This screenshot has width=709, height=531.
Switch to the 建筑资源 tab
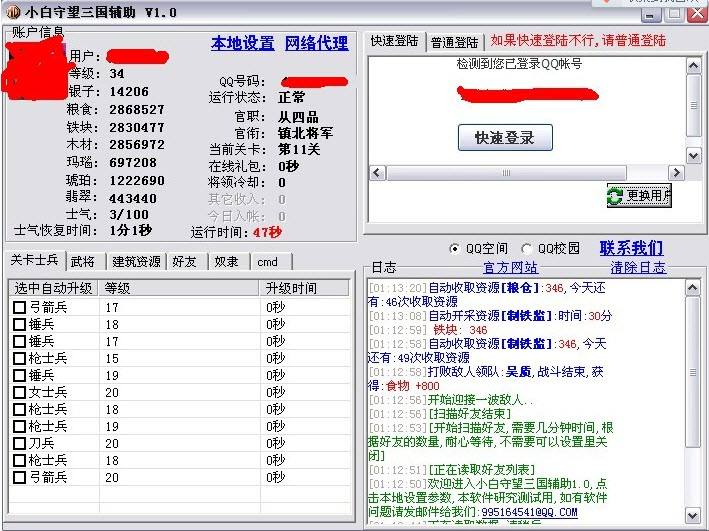pyautogui.click(x=136, y=262)
